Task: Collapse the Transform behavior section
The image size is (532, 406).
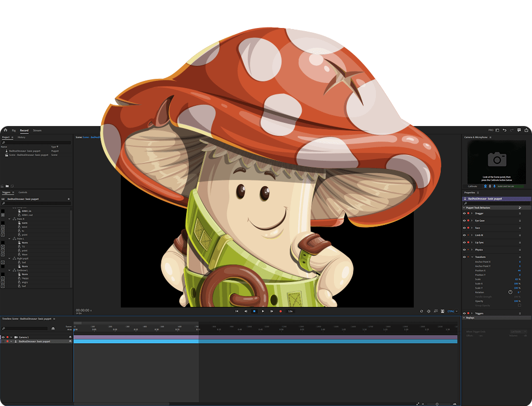Action: tap(472, 257)
